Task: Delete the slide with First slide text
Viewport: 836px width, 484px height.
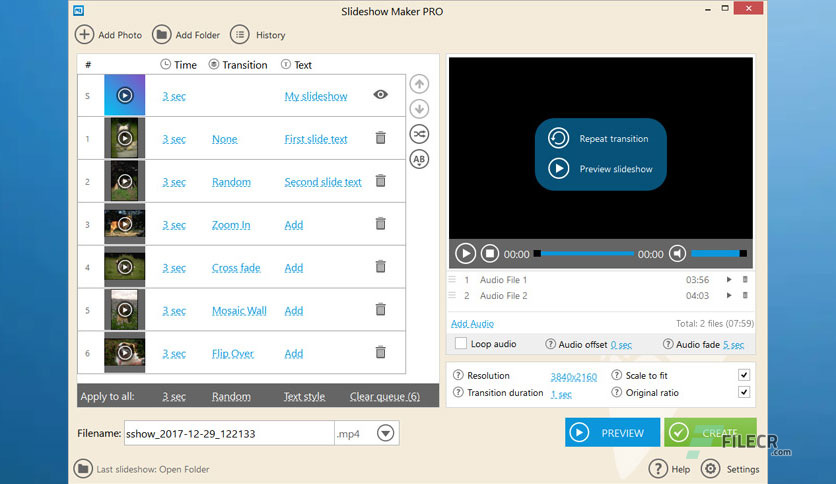Action: [380, 138]
